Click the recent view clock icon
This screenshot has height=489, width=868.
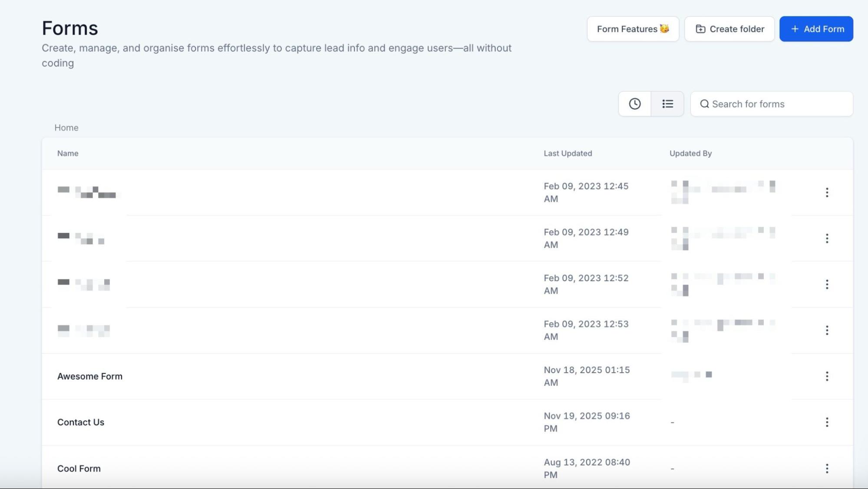[634, 104]
